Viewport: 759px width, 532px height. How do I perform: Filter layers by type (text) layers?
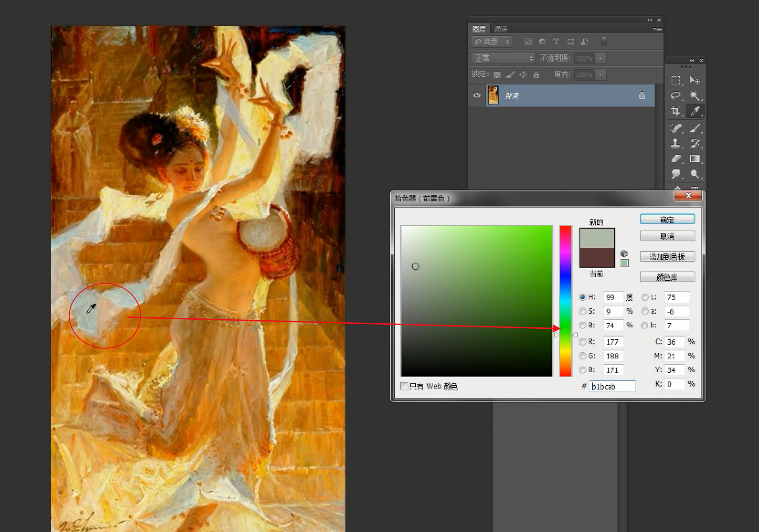(556, 42)
